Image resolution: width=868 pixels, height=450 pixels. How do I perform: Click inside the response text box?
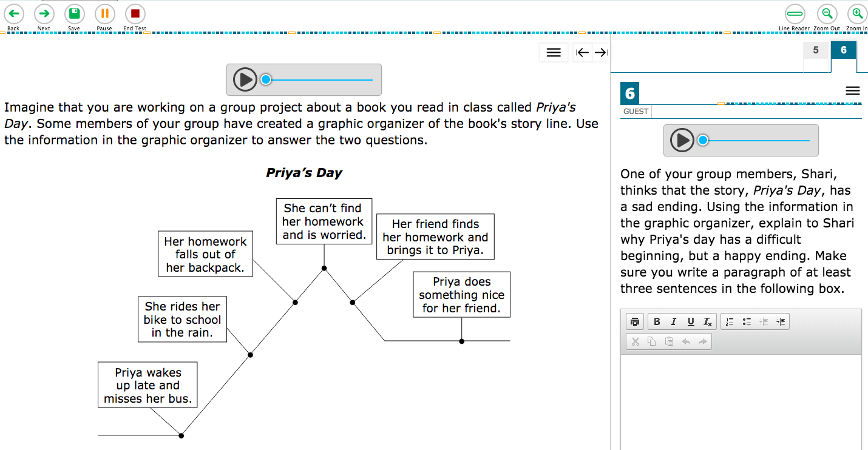pyautogui.click(x=741, y=400)
